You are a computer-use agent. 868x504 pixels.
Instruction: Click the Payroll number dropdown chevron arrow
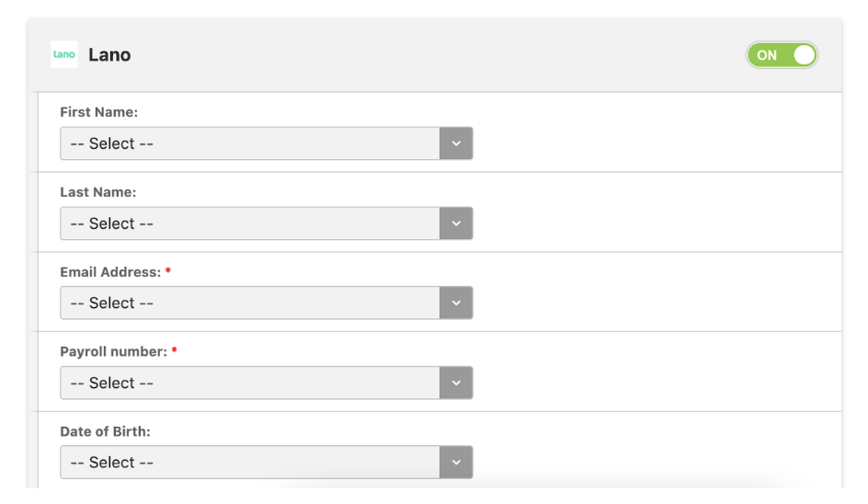click(456, 383)
